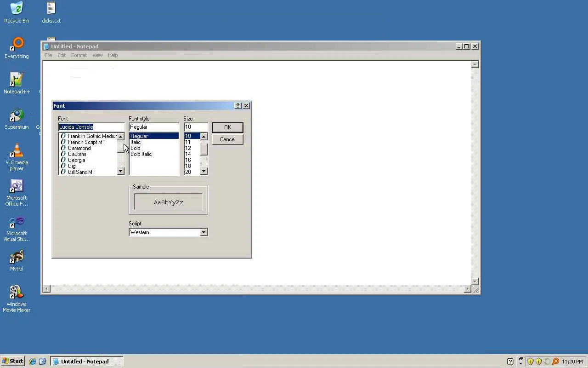The height and width of the screenshot is (368, 588).
Task: Select size 20 in the Size list
Action: (x=192, y=172)
